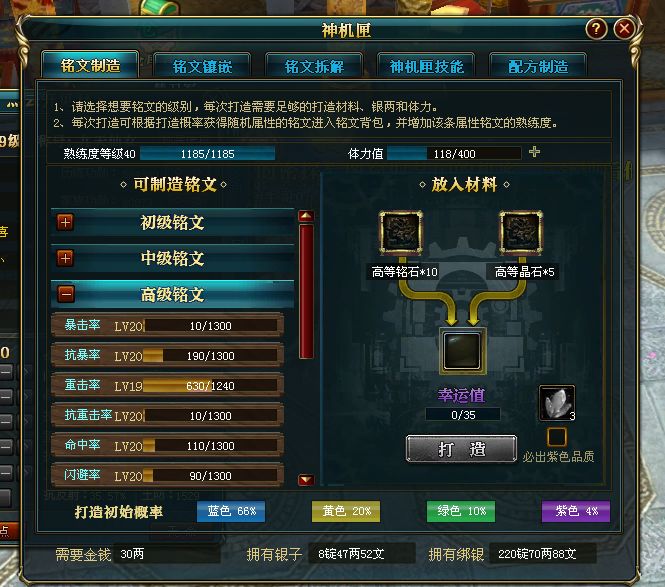Switch to the 配方制造 tab

click(x=538, y=66)
